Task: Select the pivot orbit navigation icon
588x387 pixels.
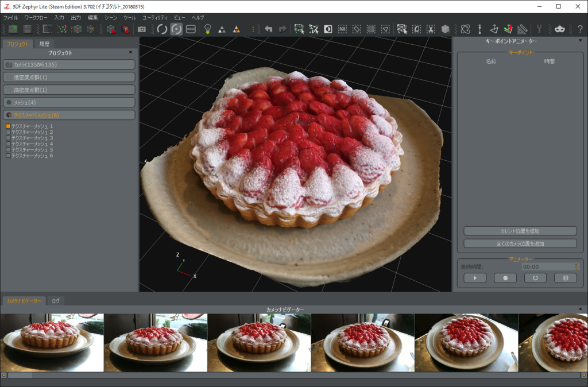Action: click(x=176, y=29)
